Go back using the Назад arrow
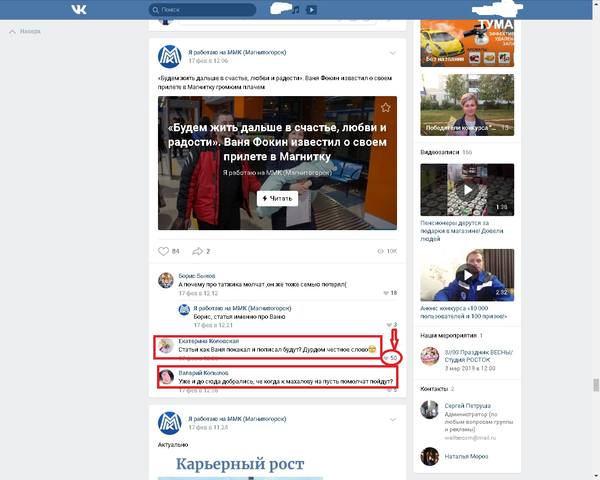This screenshot has width=600, height=480. 25,31
